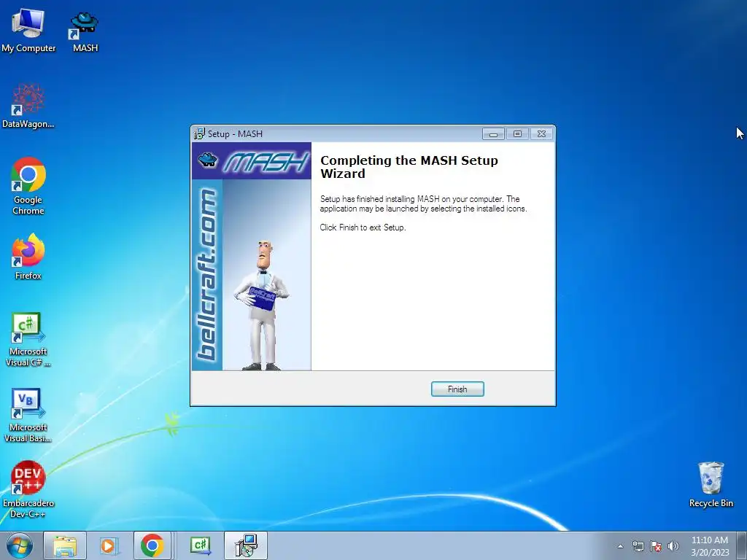Screen dimensions: 747x560
Task: Open the Windows Start menu
Action: [20, 545]
